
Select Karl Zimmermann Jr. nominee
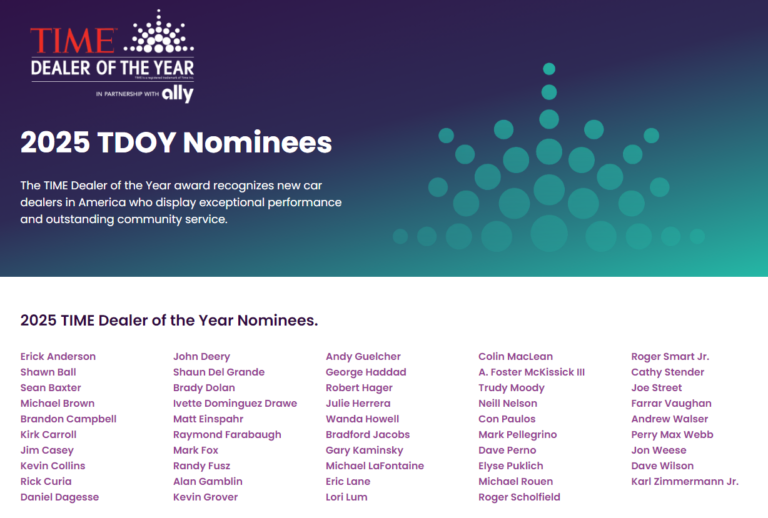coord(685,482)
